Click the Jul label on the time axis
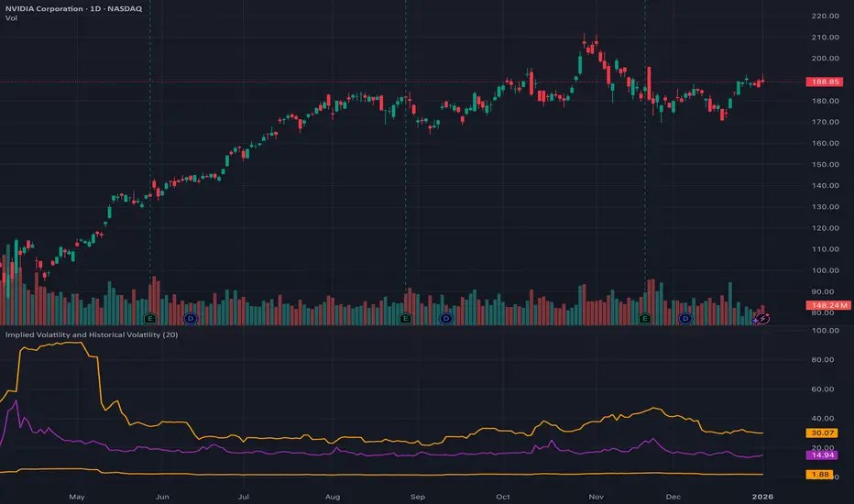Viewport: 854px width, 504px height. click(244, 497)
